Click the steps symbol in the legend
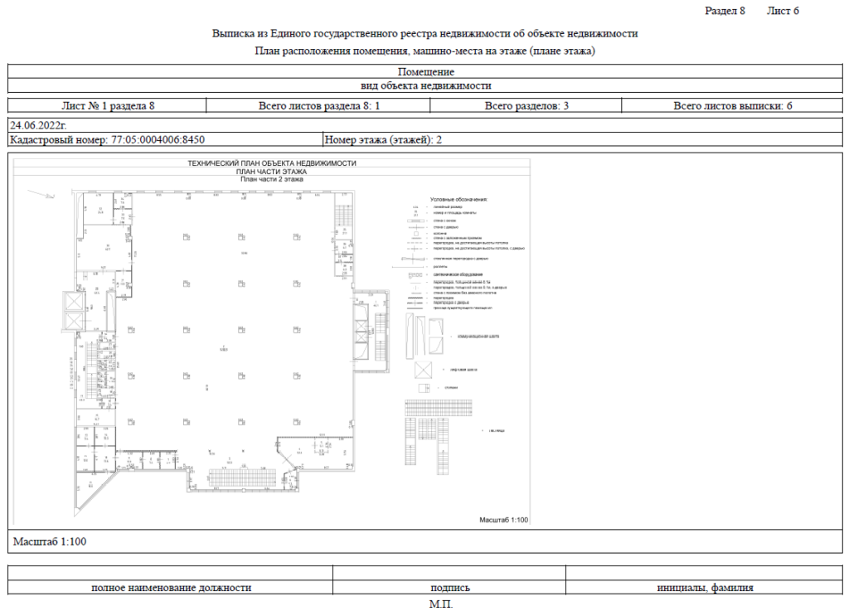The image size is (849, 616). click(x=423, y=387)
